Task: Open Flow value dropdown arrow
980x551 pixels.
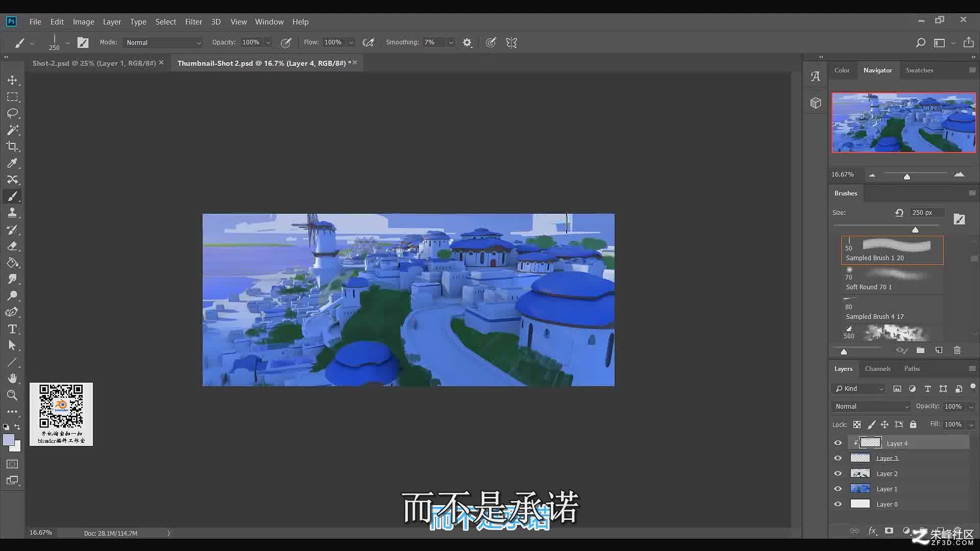Action: pos(351,43)
